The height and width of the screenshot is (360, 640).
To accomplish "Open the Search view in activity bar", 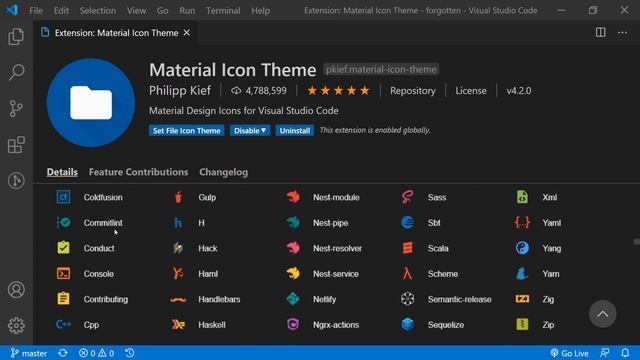I will (x=16, y=72).
